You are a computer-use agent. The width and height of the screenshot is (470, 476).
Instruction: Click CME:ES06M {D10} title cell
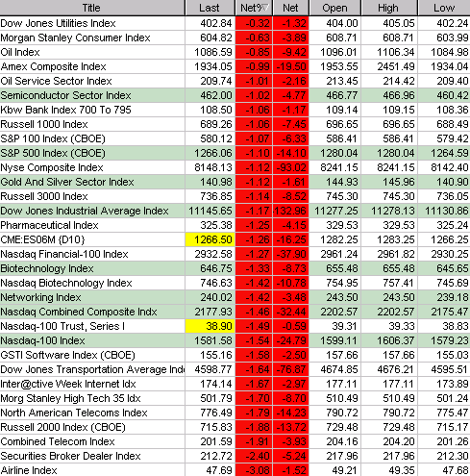(92, 239)
